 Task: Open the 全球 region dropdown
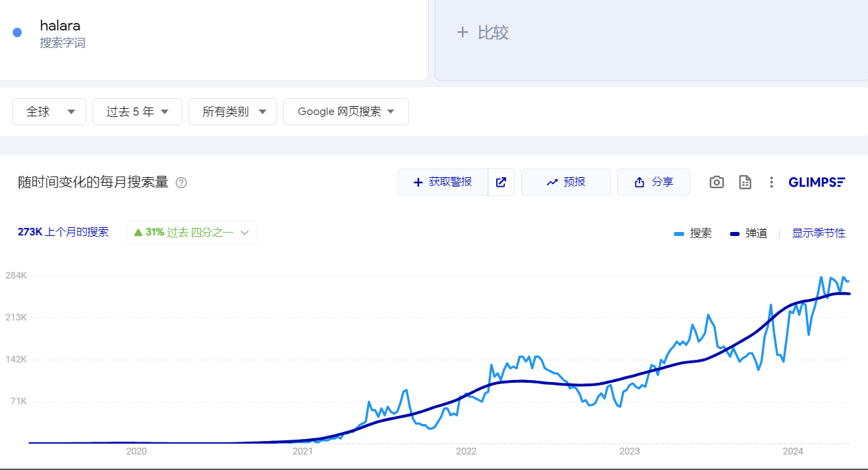tap(49, 112)
